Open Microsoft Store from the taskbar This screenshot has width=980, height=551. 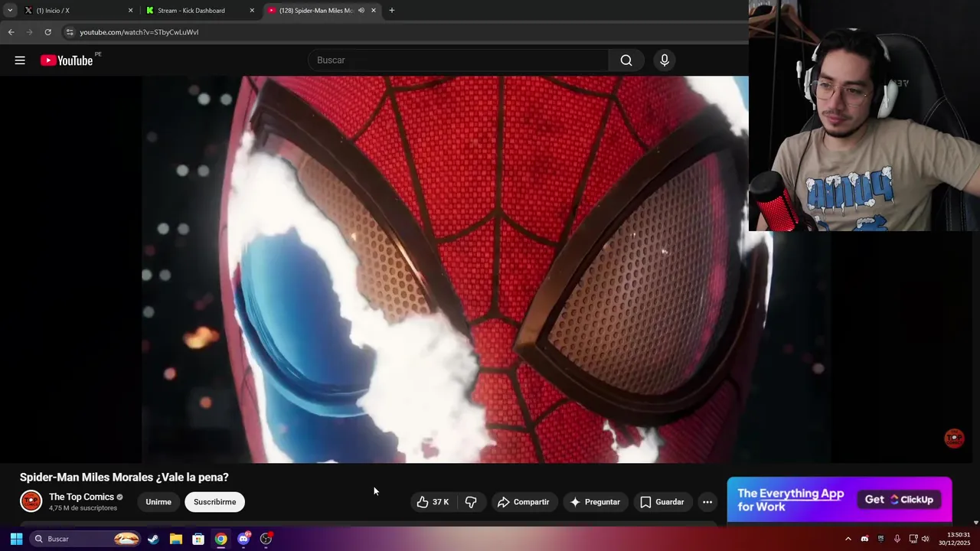click(x=198, y=539)
